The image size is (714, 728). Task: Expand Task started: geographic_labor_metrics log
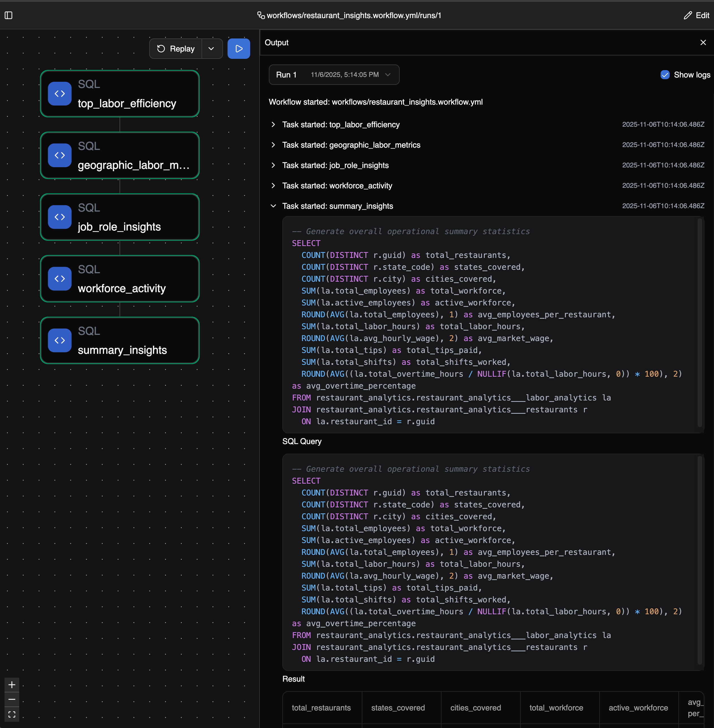click(273, 145)
